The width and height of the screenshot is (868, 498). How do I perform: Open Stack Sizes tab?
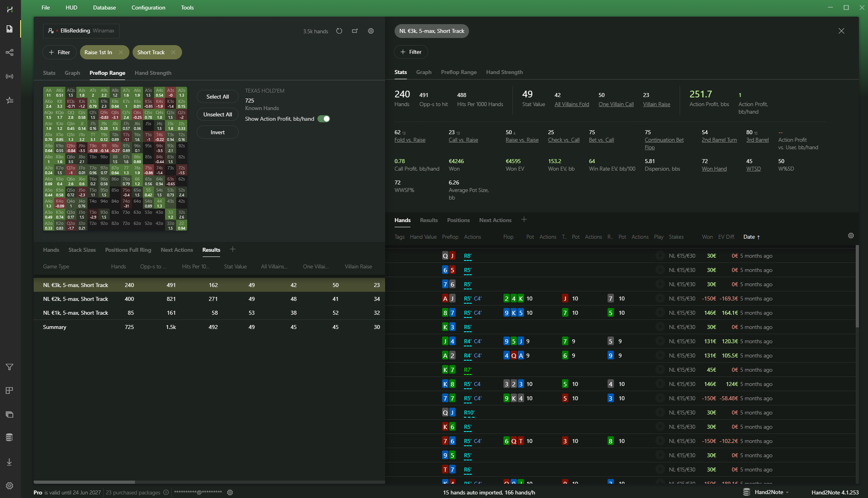[82, 250]
